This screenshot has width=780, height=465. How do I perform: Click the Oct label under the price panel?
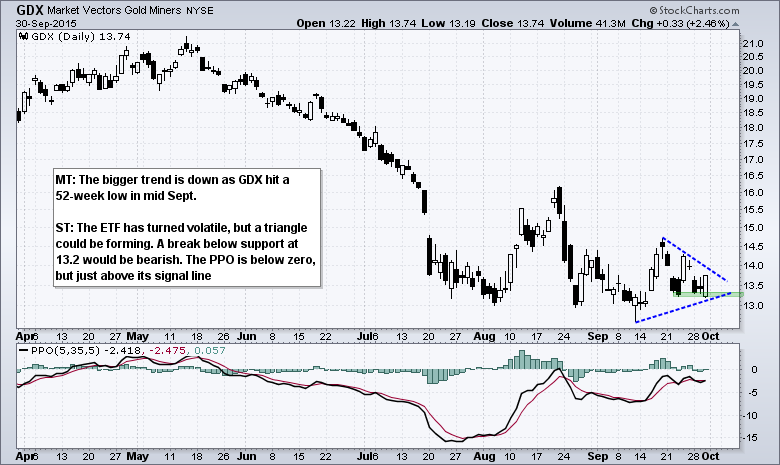click(710, 336)
